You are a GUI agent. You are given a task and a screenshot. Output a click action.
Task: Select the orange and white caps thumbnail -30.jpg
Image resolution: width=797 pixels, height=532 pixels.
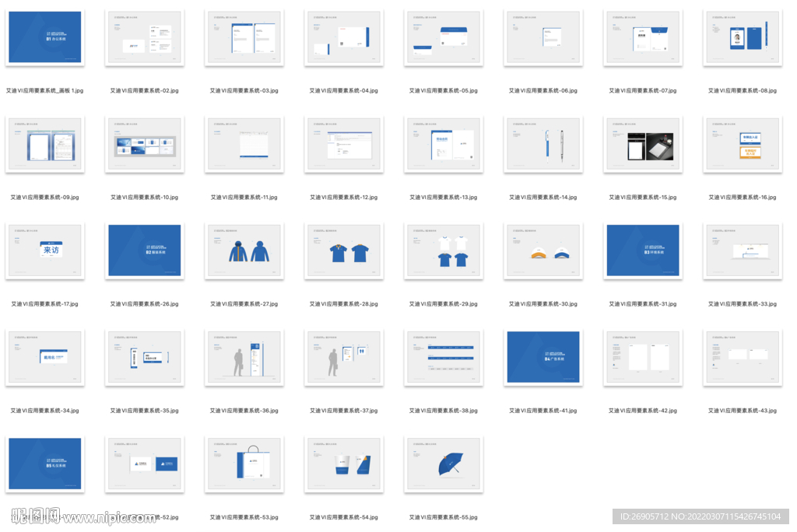pyautogui.click(x=542, y=250)
